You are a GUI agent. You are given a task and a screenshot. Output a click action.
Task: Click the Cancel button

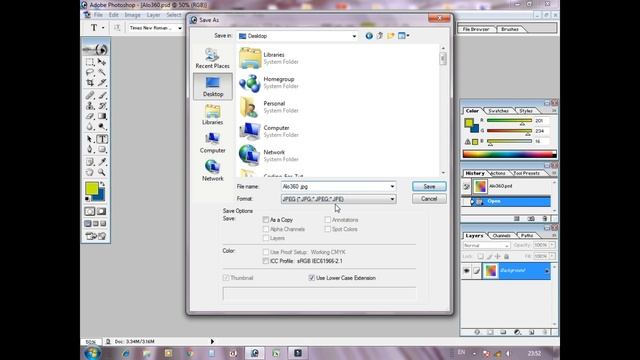429,199
